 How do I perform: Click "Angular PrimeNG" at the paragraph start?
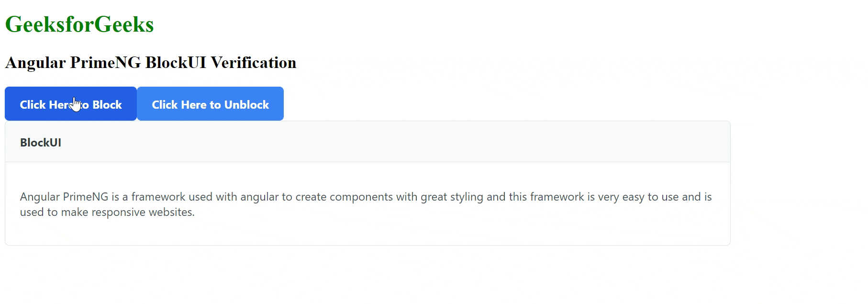pyautogui.click(x=64, y=197)
